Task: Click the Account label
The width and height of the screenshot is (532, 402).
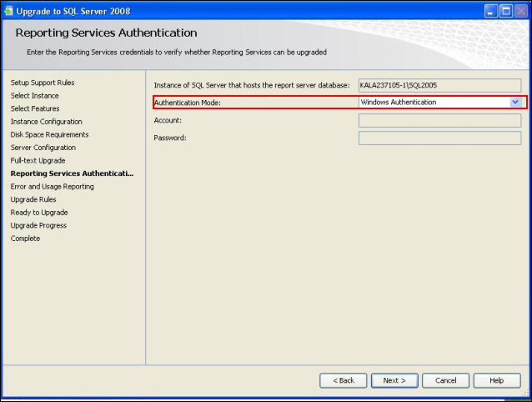Action: tap(168, 120)
